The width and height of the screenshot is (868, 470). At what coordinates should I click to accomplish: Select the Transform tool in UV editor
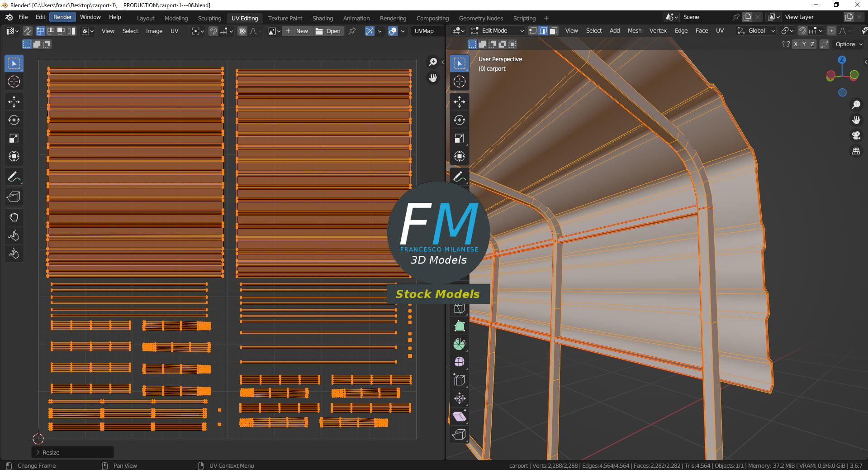click(14, 156)
